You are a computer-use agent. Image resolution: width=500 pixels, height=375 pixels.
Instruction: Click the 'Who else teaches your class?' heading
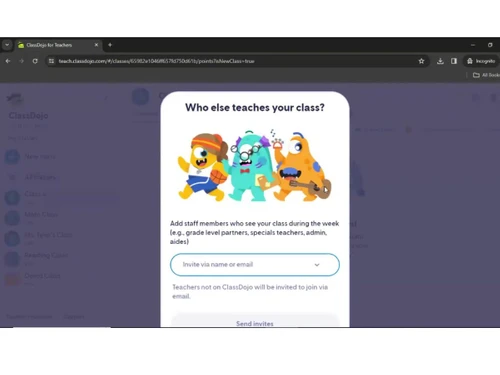click(x=255, y=107)
